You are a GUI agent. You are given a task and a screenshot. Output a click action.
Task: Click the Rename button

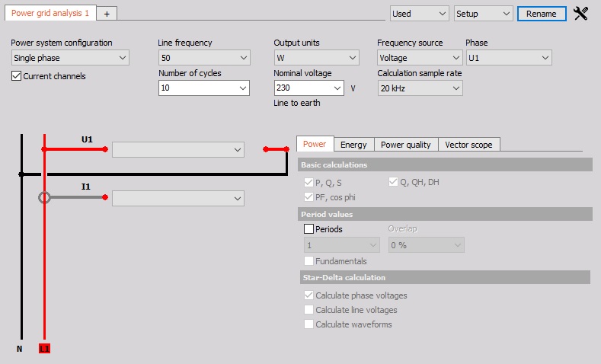[x=542, y=14]
